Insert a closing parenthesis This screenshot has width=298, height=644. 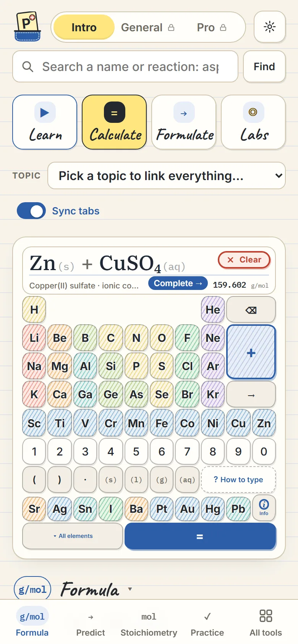click(x=60, y=480)
